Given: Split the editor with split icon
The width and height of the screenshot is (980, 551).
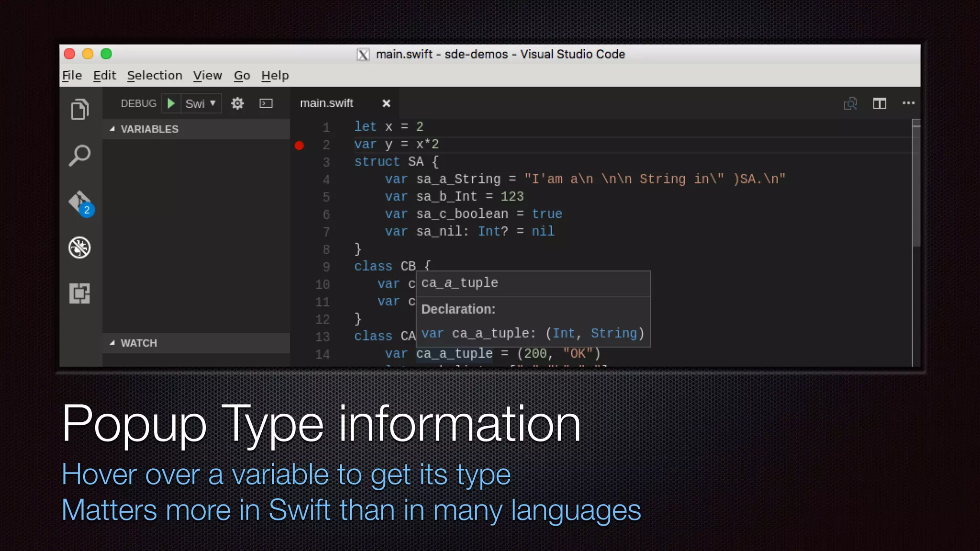Looking at the screenshot, I should coord(880,103).
